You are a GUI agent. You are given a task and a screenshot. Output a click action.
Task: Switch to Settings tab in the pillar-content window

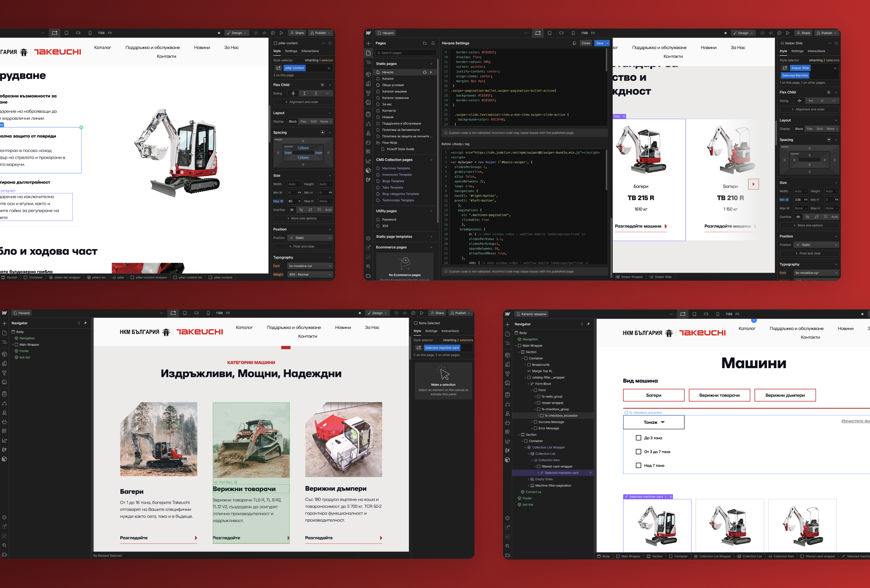[291, 51]
